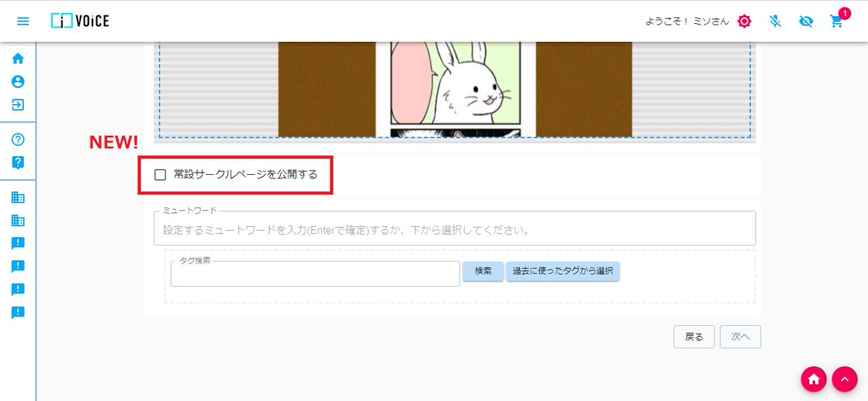Screen dimensions: 868x401
Task: Click the pink scroll-to-top arrow button
Action: [844, 379]
